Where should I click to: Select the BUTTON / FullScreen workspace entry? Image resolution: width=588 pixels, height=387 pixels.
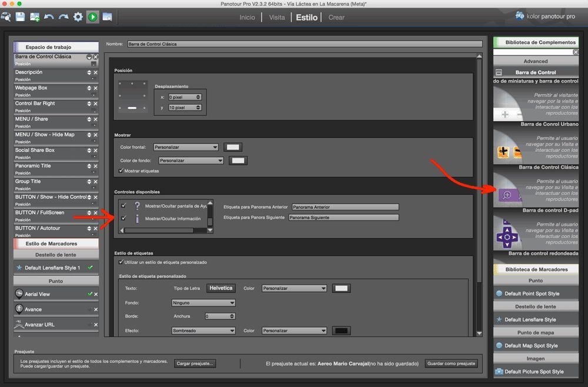(x=56, y=215)
